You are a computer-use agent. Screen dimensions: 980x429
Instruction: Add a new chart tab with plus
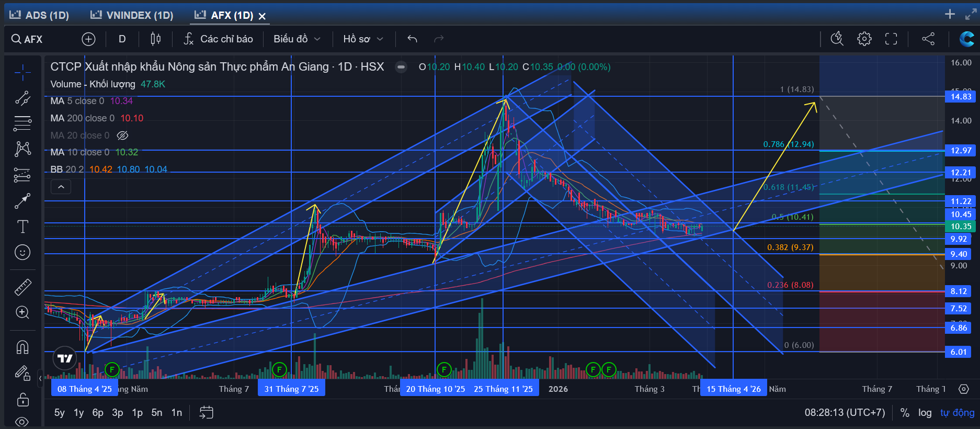[x=950, y=14]
